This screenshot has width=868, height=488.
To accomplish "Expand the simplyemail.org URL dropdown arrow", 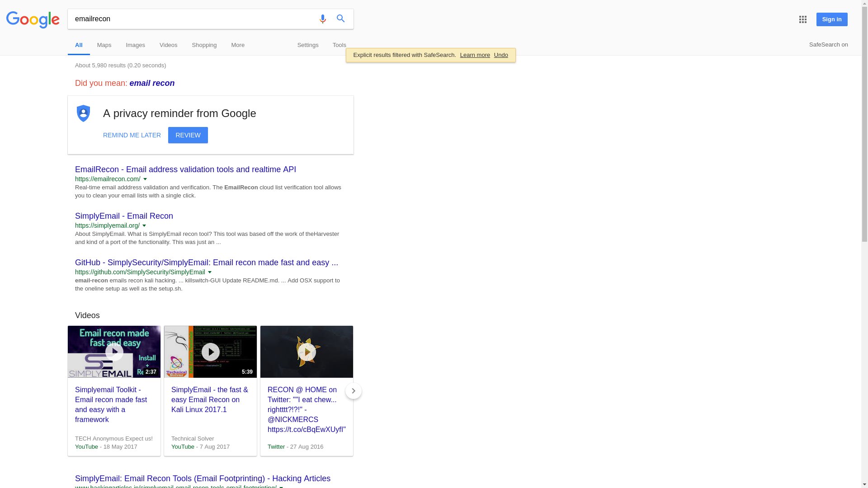I will [x=144, y=226].
